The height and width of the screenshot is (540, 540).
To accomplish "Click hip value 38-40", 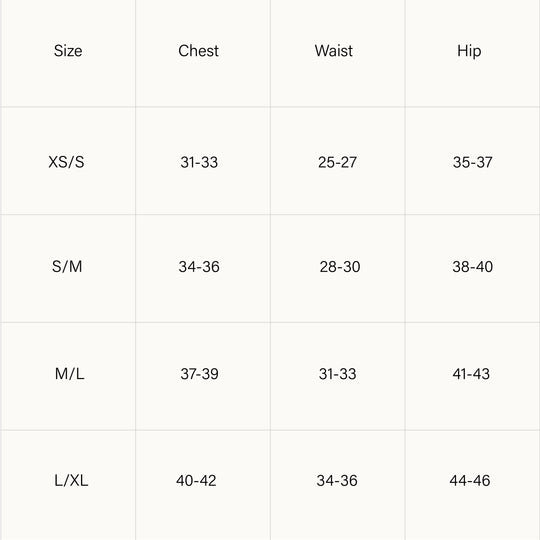I will [x=472, y=267].
